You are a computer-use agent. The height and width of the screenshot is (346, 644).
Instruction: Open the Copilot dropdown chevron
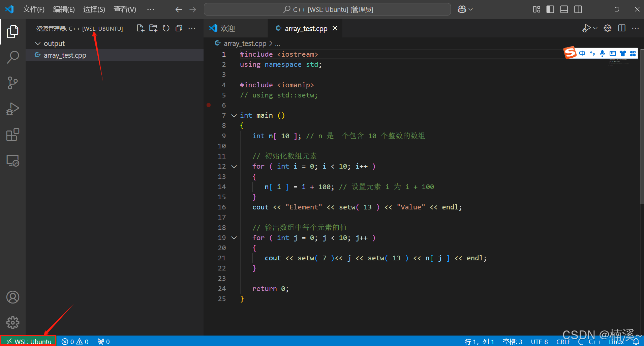pyautogui.click(x=471, y=9)
